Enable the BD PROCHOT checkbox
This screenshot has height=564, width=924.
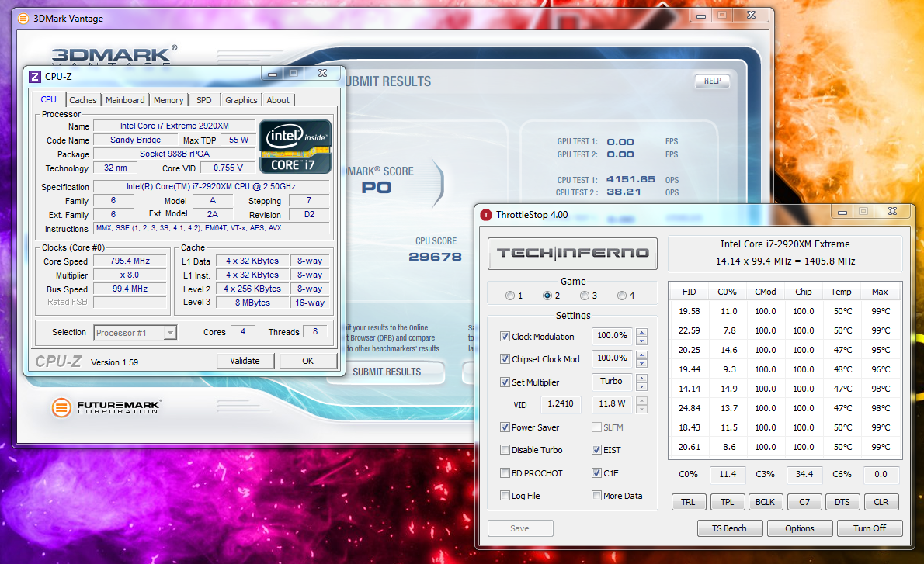[x=505, y=472]
